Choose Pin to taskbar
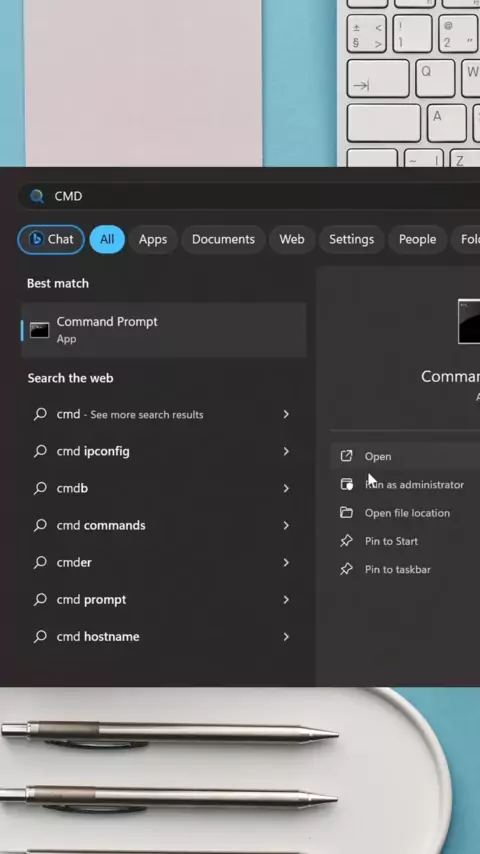The width and height of the screenshot is (480, 854). pos(405,570)
